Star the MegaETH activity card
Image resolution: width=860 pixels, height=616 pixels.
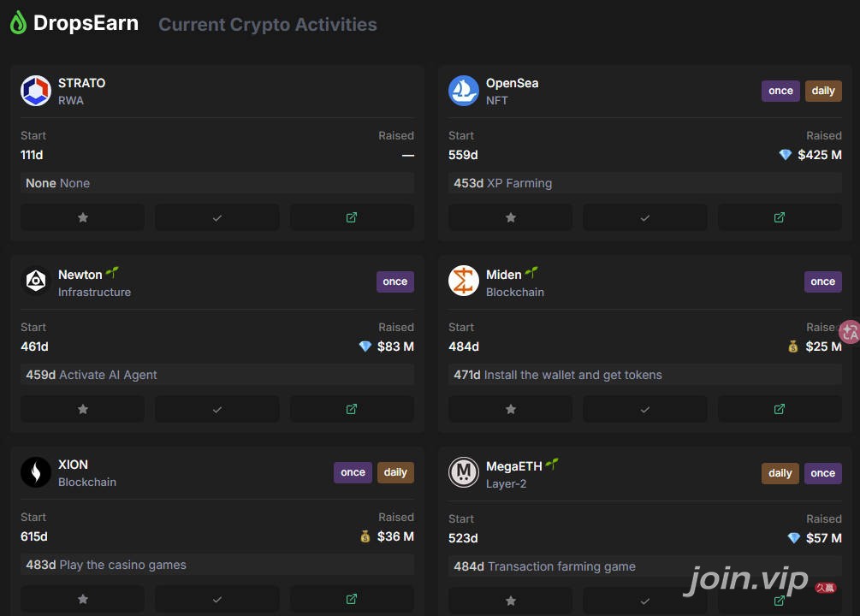(x=511, y=601)
